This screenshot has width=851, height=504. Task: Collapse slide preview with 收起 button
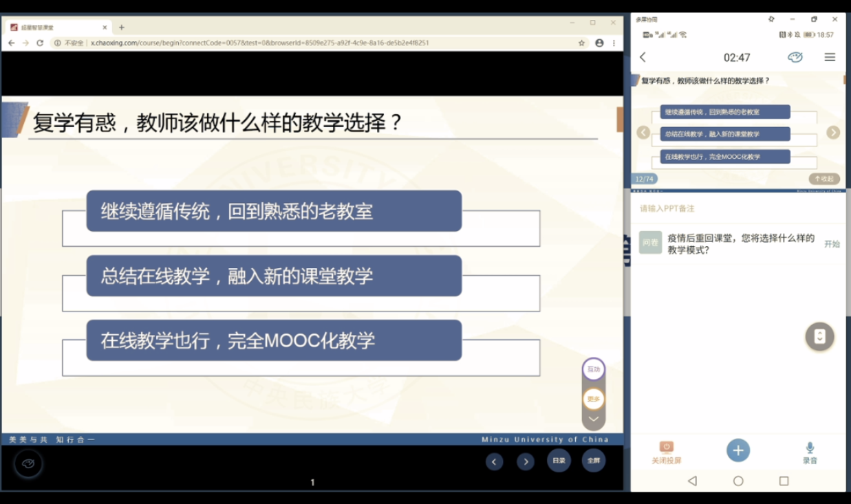point(823,179)
